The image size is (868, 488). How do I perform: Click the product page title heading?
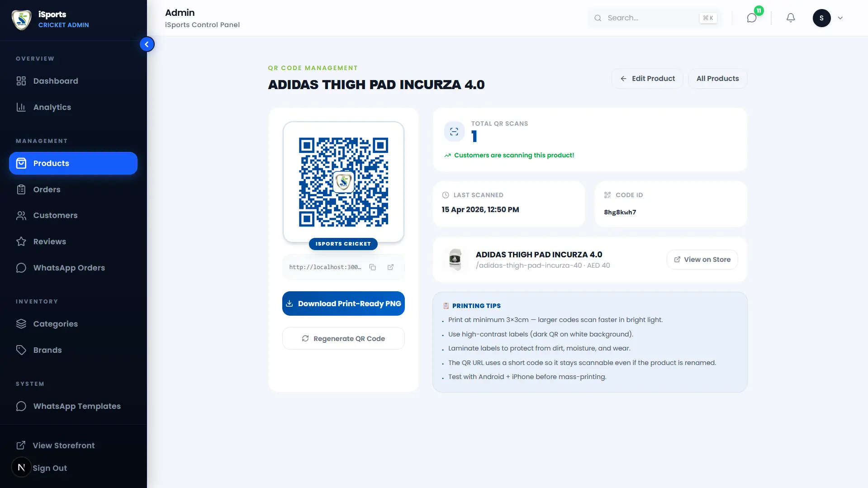click(376, 85)
